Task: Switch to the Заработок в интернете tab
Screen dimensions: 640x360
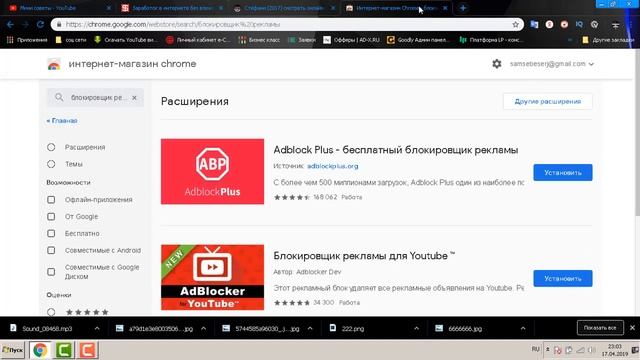Action: (171, 8)
